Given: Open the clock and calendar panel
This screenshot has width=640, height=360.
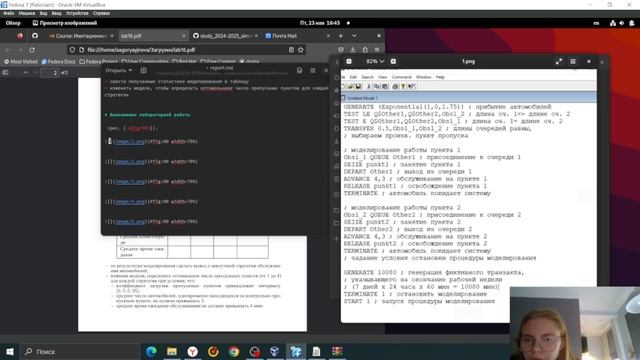Looking at the screenshot, I should pos(320,23).
